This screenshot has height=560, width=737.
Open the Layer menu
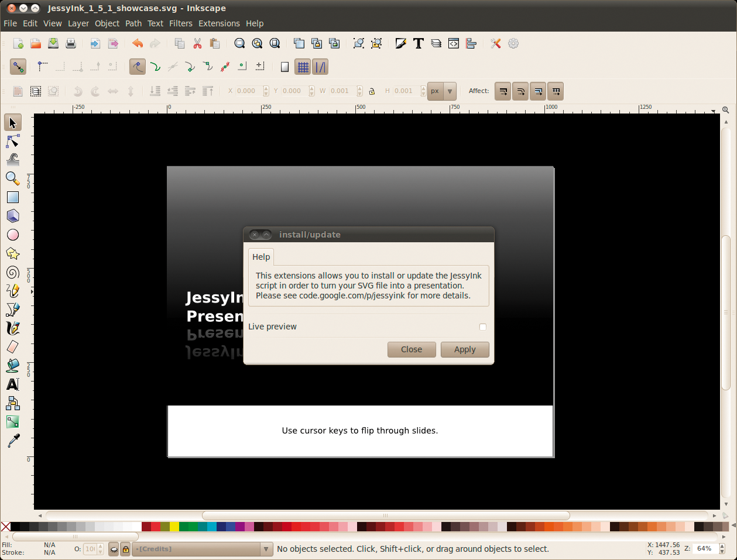click(78, 23)
